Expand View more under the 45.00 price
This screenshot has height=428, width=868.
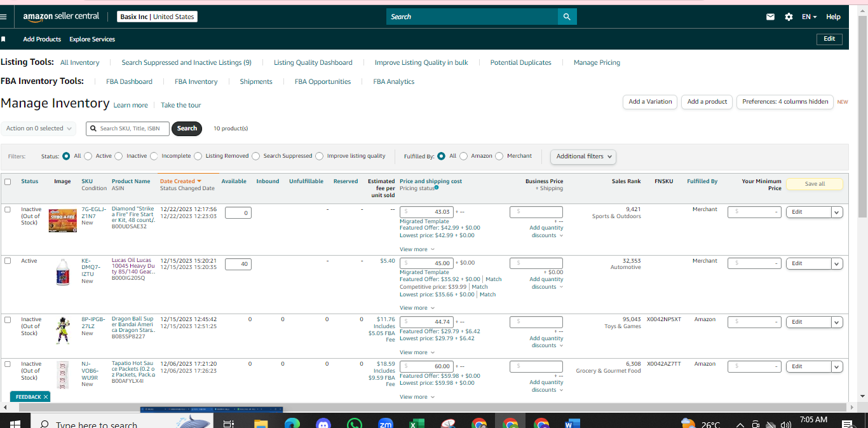417,308
